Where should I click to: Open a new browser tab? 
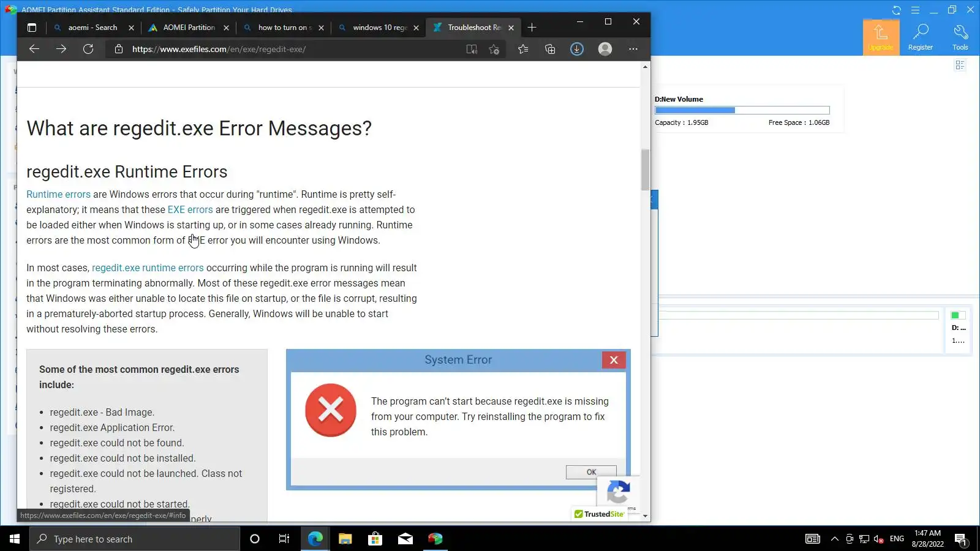point(532,28)
